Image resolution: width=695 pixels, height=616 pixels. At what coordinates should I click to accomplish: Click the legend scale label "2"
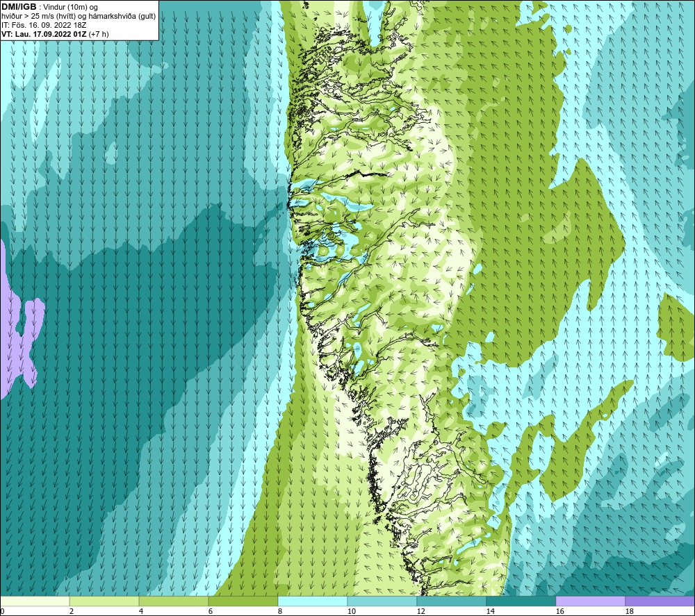pyautogui.click(x=72, y=611)
